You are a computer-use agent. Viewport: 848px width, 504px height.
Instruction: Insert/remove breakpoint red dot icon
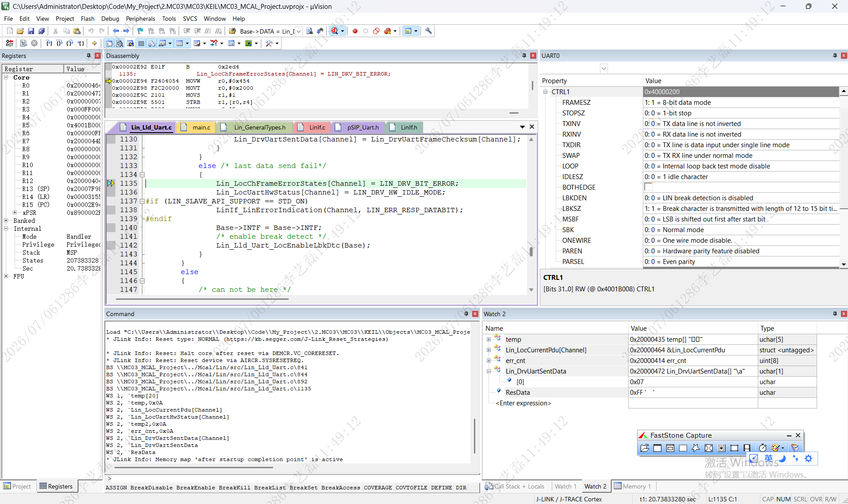click(x=355, y=31)
